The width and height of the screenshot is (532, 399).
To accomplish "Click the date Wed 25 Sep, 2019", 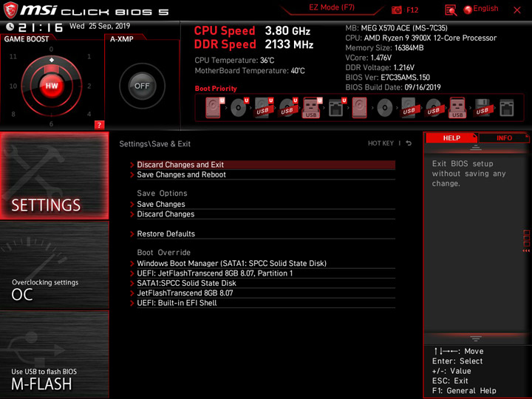I will click(100, 26).
